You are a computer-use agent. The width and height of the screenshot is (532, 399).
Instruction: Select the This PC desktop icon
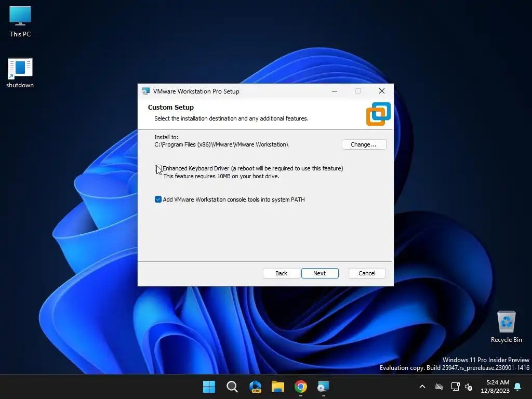tap(20, 22)
